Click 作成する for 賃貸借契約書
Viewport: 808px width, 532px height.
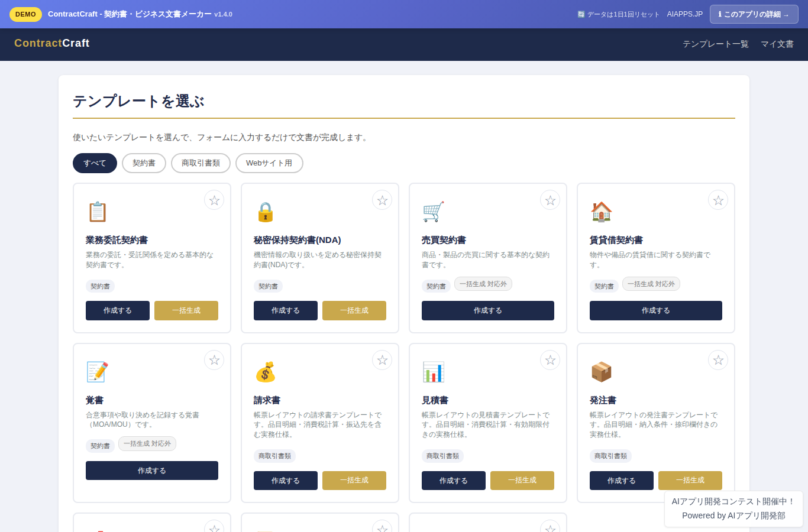(x=656, y=310)
